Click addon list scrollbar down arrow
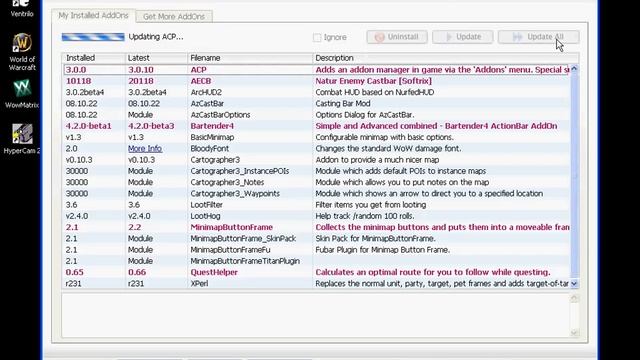This screenshot has height=360, width=640. click(x=574, y=284)
